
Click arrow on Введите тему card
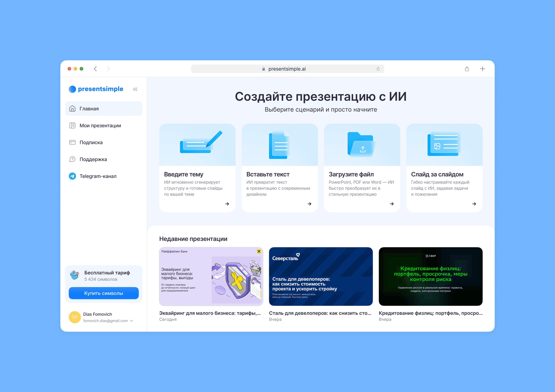click(x=227, y=204)
